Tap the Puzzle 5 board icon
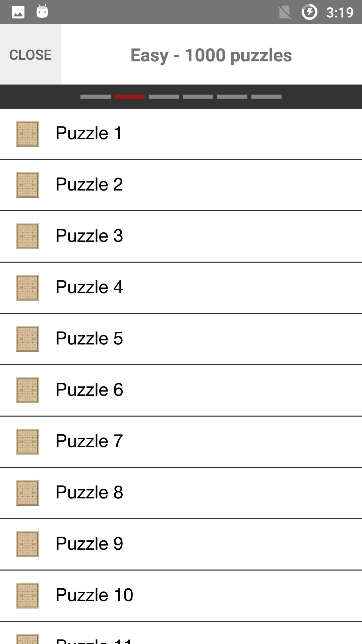This screenshot has width=362, height=644. (27, 339)
